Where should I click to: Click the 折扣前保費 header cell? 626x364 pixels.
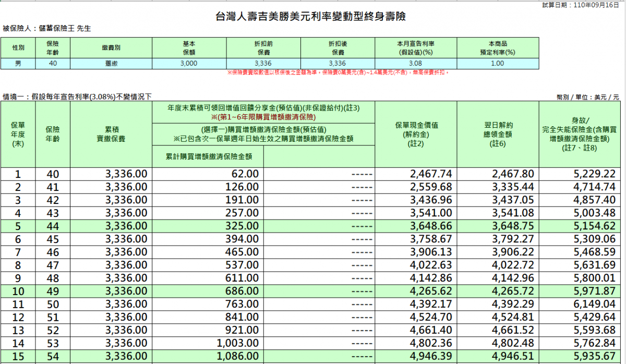pyautogui.click(x=263, y=48)
